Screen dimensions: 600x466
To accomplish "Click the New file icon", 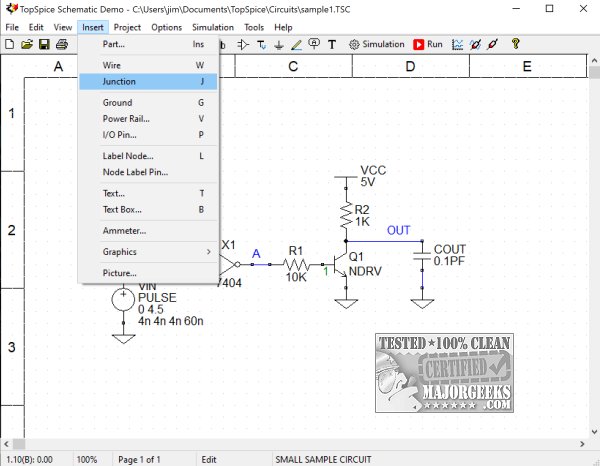I will coord(10,44).
